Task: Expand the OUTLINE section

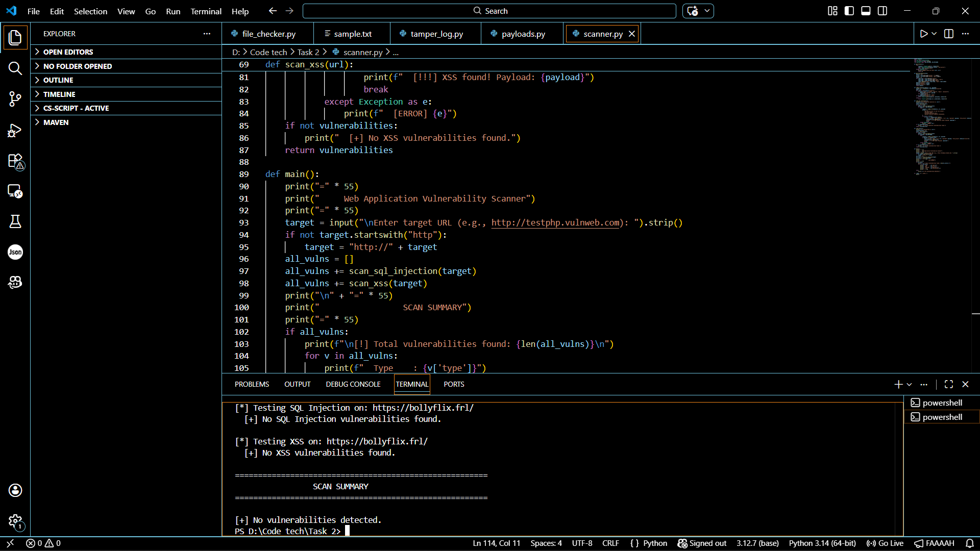Action: 58,80
